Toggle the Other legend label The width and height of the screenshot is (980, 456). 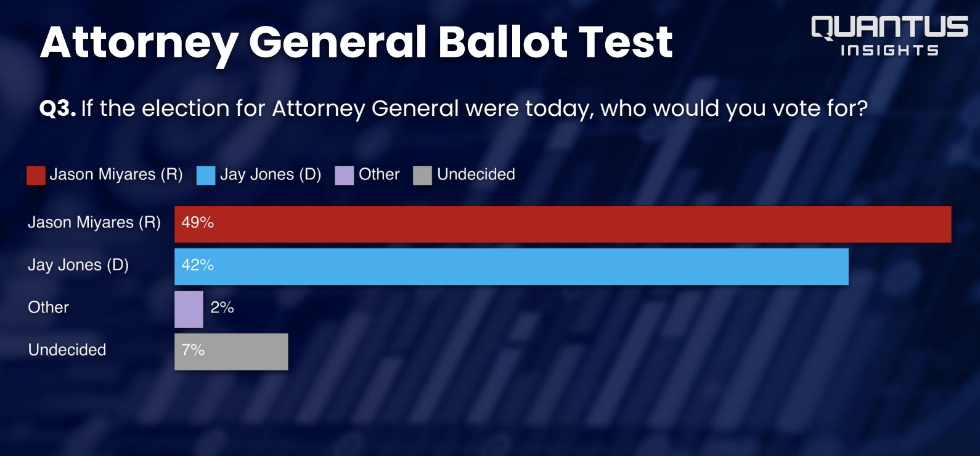coord(379,174)
